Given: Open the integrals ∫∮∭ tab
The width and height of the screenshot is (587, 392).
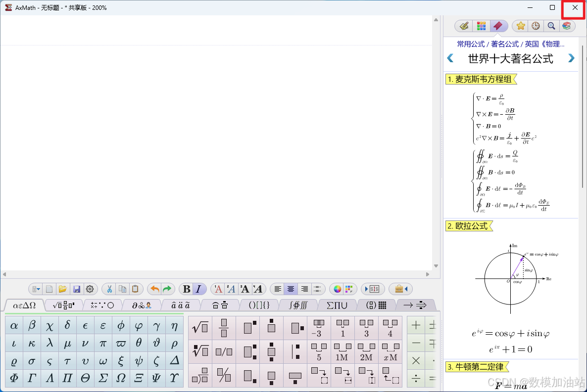Looking at the screenshot, I should coord(298,305).
